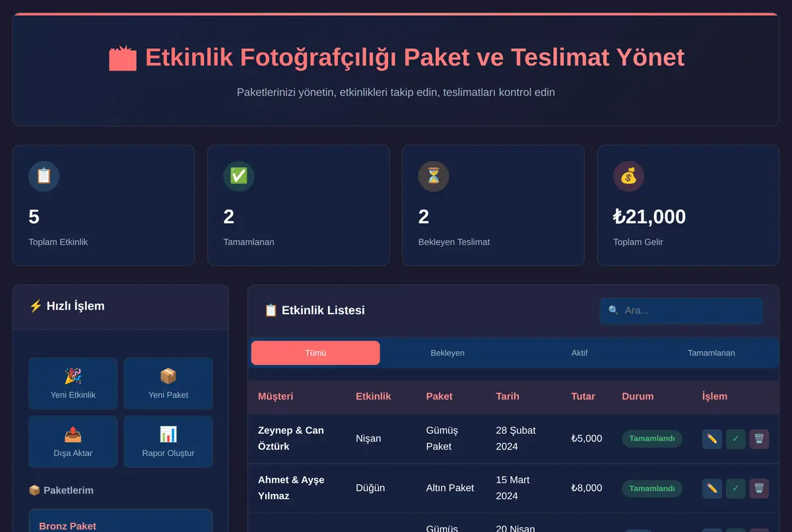
Task: Generate a report with Rapor Oluştur
Action: coord(168,442)
